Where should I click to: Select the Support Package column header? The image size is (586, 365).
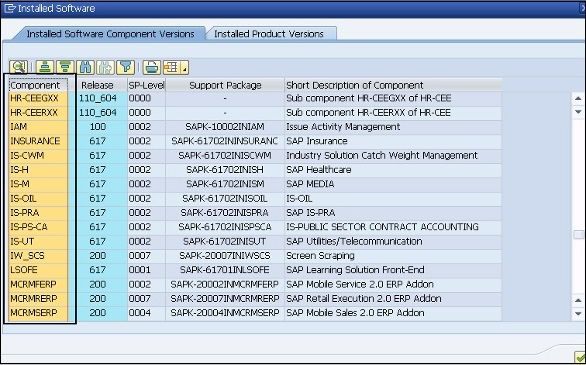click(225, 85)
